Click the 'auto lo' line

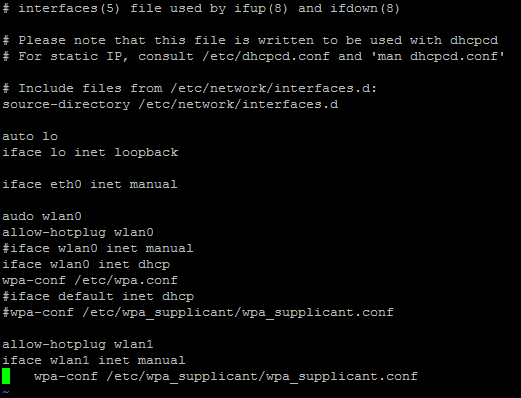click(30, 136)
